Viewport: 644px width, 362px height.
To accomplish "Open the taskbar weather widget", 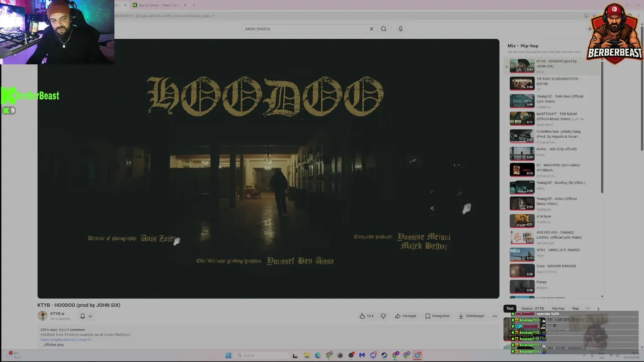I will [14, 355].
